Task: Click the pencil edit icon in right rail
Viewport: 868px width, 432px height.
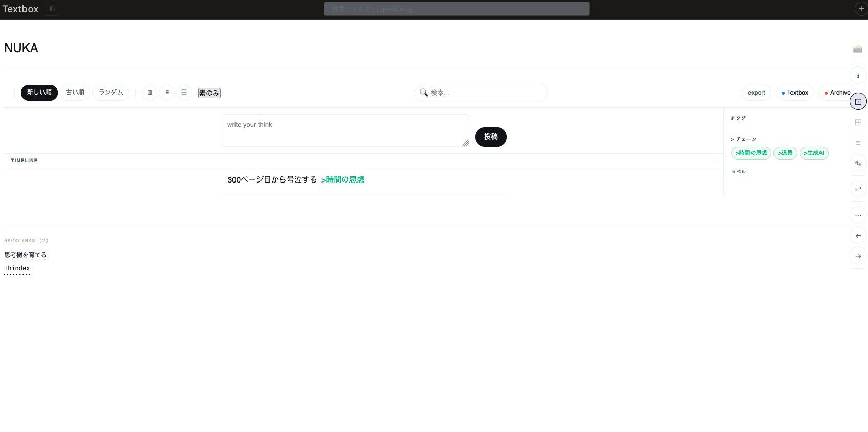Action: coord(858,164)
